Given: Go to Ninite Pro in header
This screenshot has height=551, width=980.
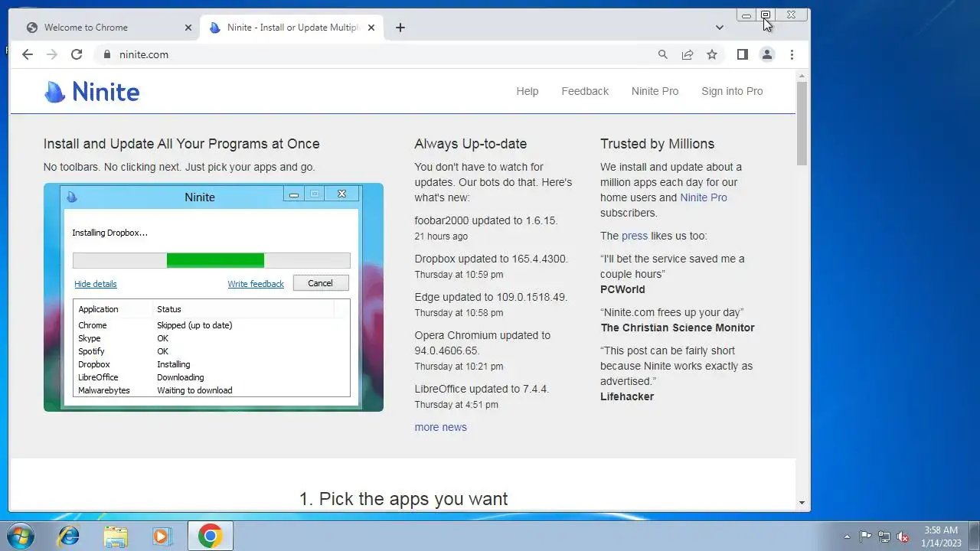Looking at the screenshot, I should (655, 91).
